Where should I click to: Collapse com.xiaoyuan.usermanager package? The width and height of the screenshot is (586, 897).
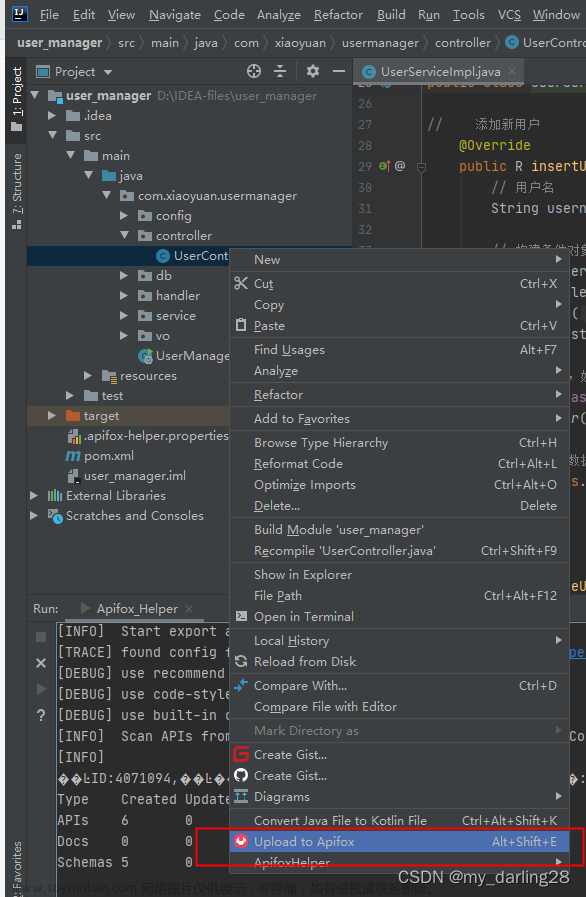[106, 195]
